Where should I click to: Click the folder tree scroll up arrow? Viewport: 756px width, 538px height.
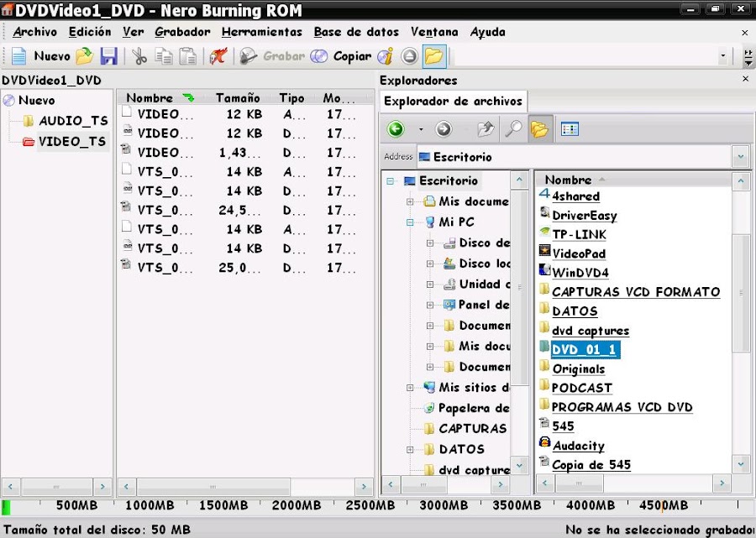pos(519,180)
